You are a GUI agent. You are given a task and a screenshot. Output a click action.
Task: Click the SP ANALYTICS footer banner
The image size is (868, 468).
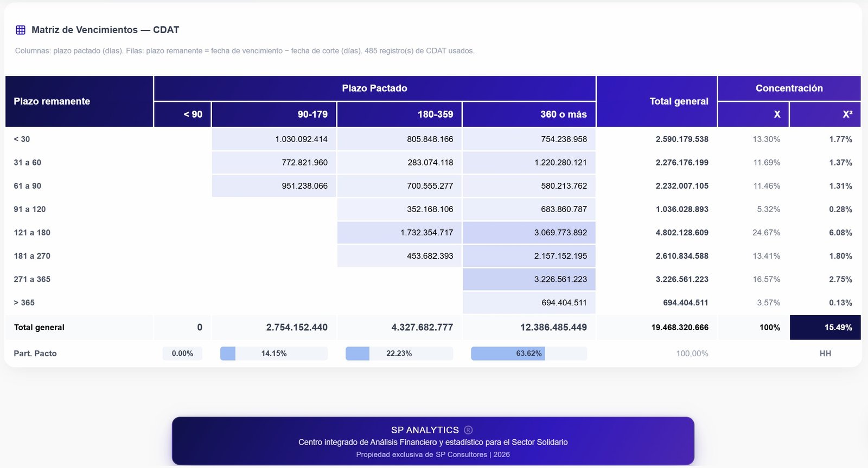tap(433, 441)
